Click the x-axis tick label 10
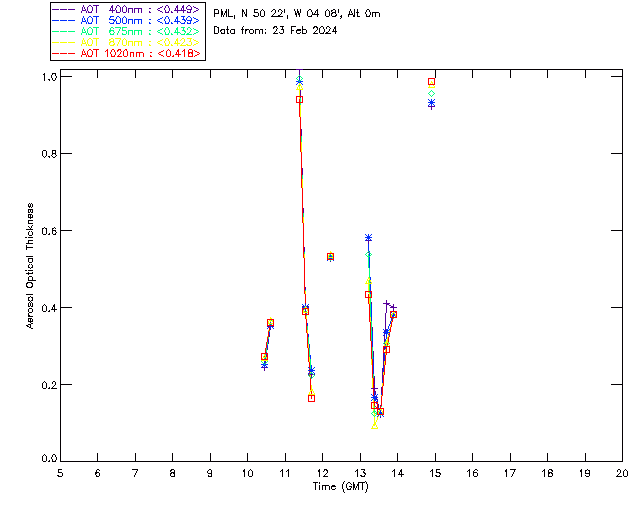The image size is (640, 512). click(x=248, y=473)
